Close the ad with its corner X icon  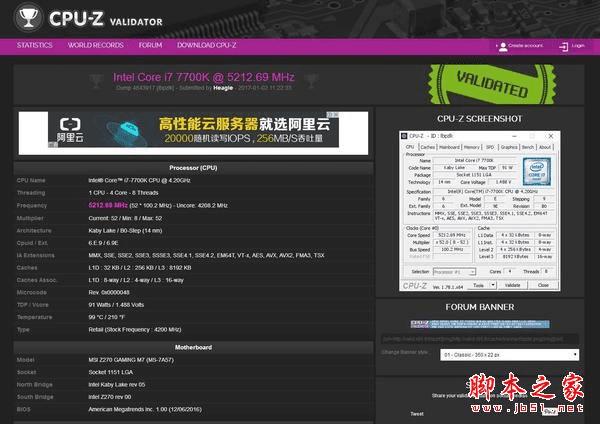[335, 114]
